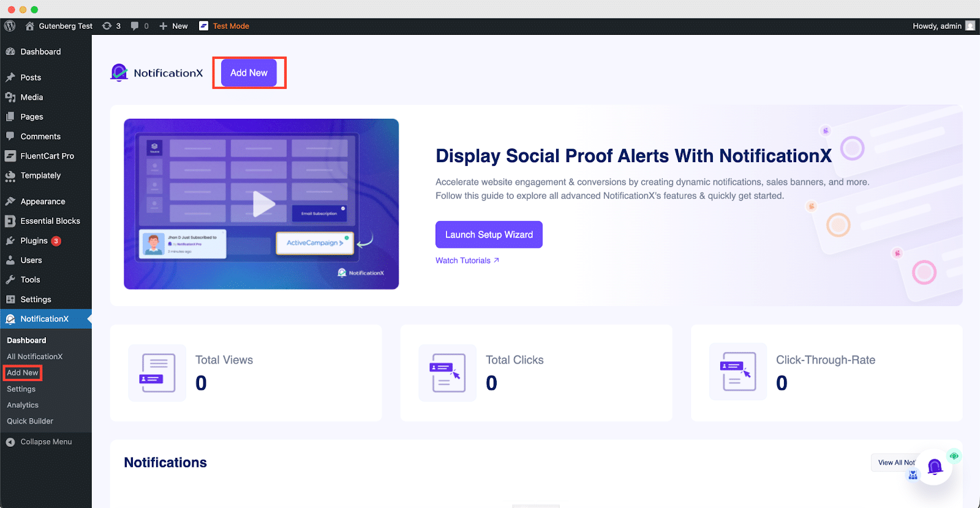The height and width of the screenshot is (508, 980).
Task: Click the NotificationX logo in page header
Action: (157, 73)
